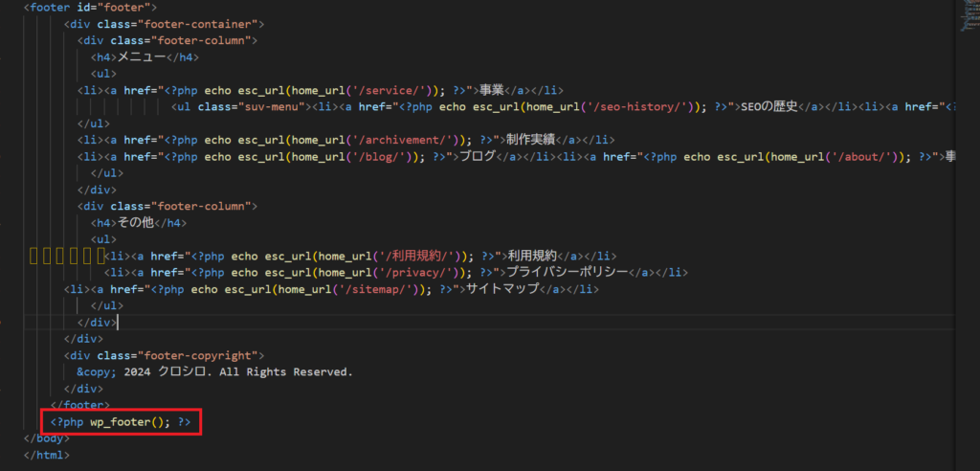Click the copyright 2024 クロシロ text line
This screenshot has width=980, height=471.
coord(215,371)
